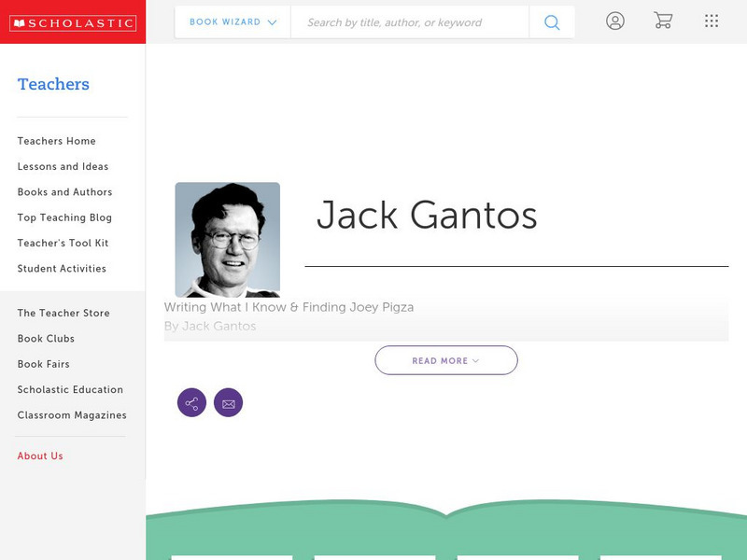
Task: Open the Read More chevron
Action: (x=476, y=359)
